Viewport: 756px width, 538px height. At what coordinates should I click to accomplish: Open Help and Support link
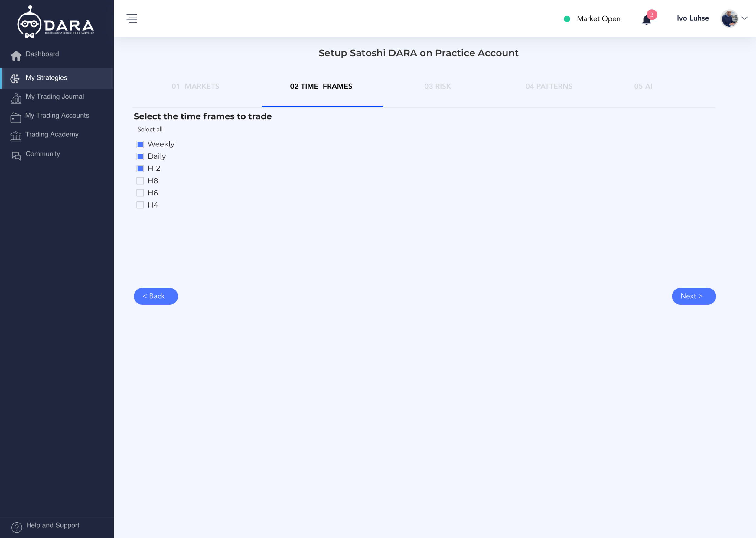(53, 526)
